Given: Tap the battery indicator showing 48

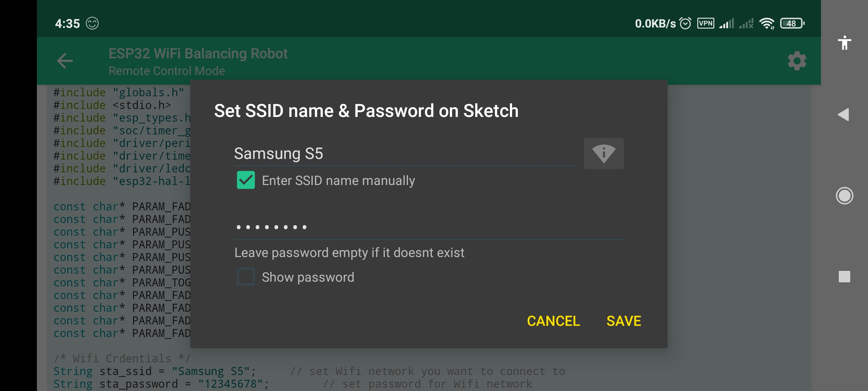Looking at the screenshot, I should (792, 24).
